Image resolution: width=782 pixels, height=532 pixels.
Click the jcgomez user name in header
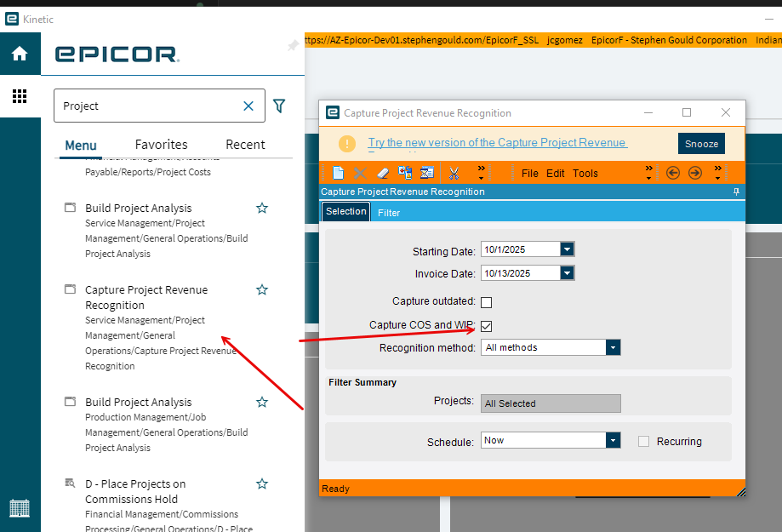coord(564,40)
